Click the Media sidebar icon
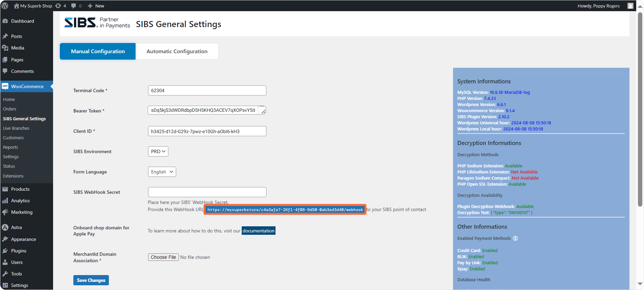 (5, 48)
